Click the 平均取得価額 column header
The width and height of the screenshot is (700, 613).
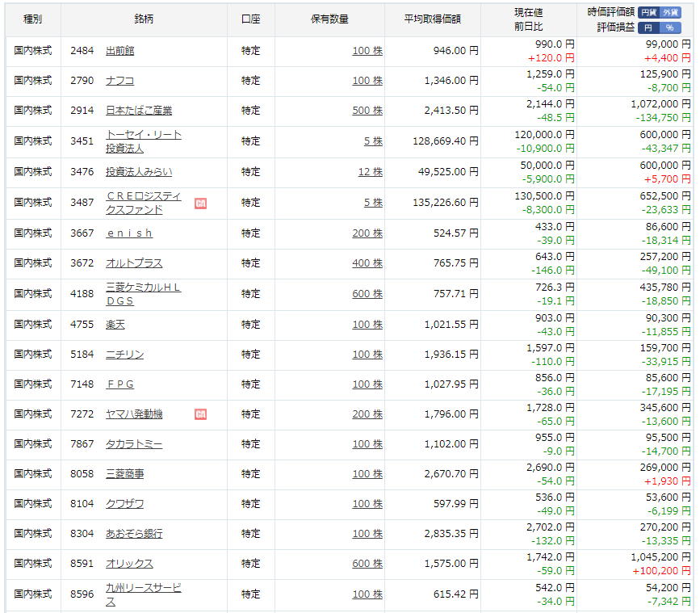(x=432, y=19)
